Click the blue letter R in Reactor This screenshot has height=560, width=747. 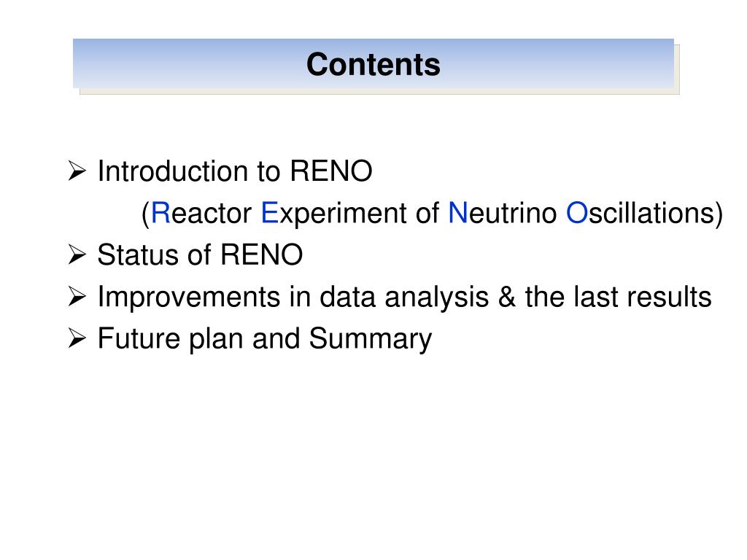click(x=160, y=212)
